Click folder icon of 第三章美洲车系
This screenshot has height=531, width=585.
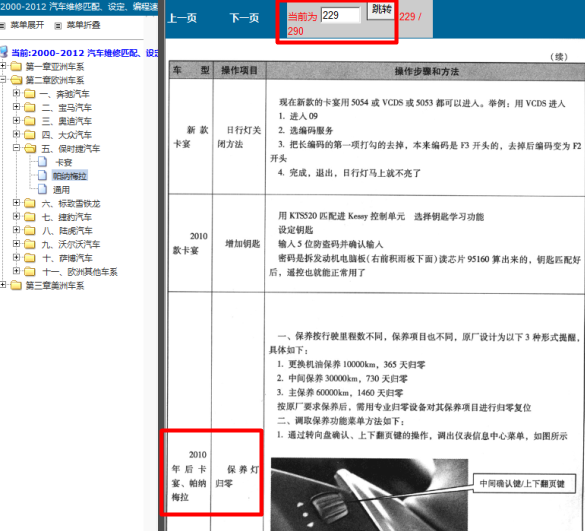16,285
